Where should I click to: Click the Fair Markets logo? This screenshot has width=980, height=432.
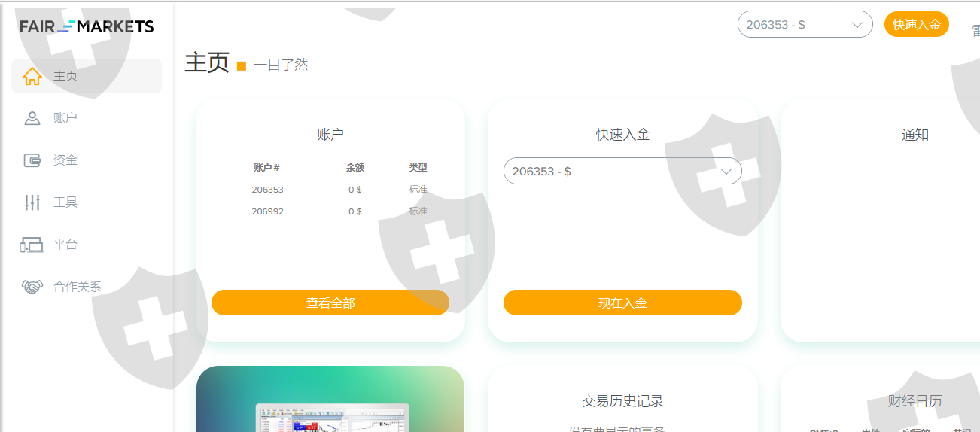pos(87,26)
